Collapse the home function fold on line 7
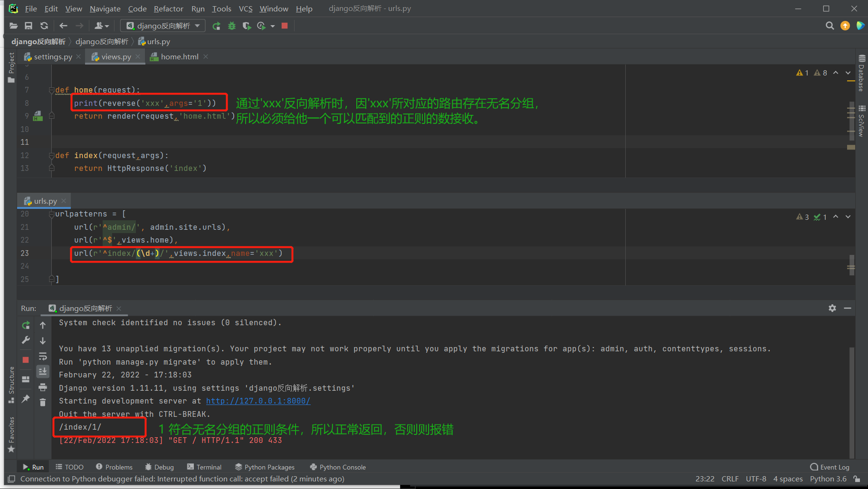Viewport: 868px width, 489px height. click(x=51, y=90)
